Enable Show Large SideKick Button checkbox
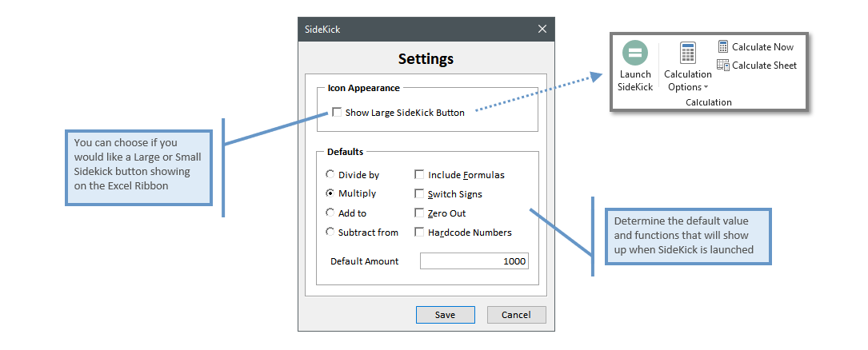 (x=337, y=112)
